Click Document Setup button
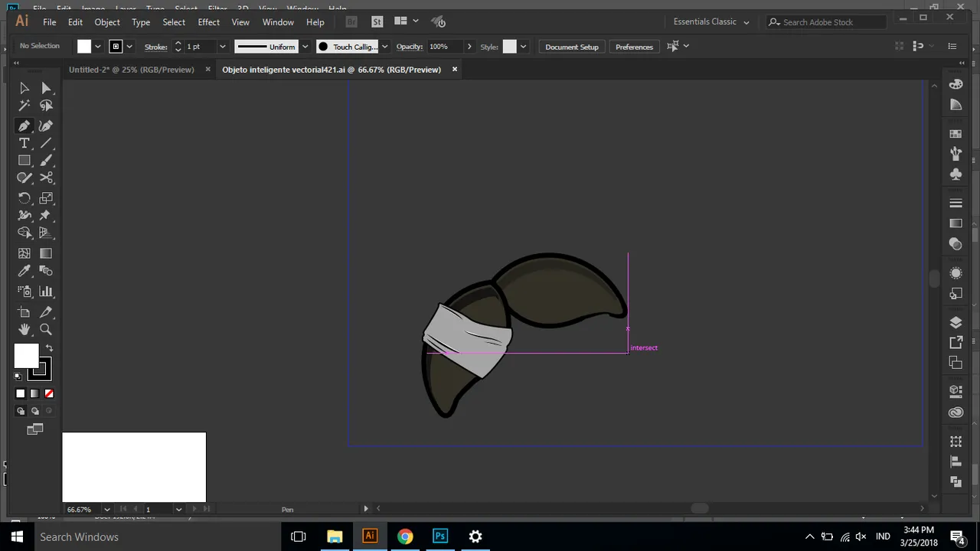This screenshot has width=980, height=551. coord(572,47)
